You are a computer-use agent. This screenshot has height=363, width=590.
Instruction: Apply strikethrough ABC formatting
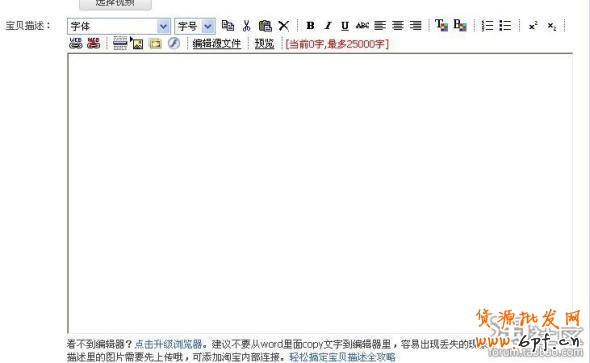tap(362, 26)
